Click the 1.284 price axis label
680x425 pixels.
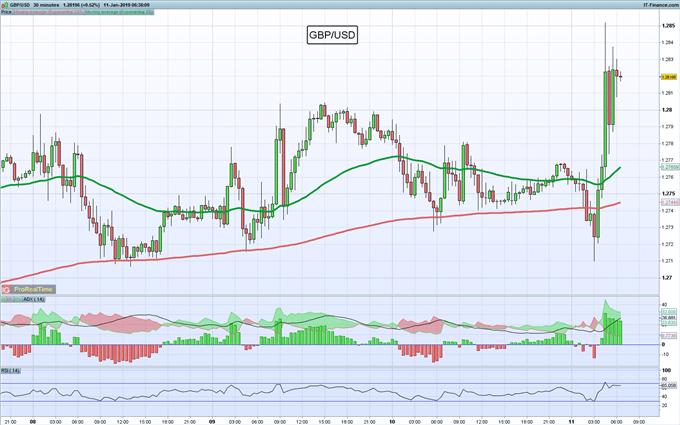pyautogui.click(x=668, y=42)
